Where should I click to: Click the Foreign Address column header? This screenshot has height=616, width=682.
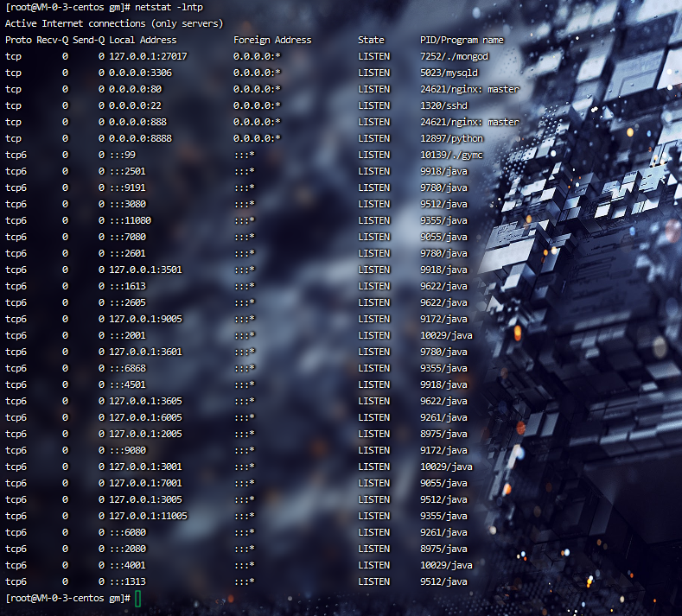click(x=272, y=40)
